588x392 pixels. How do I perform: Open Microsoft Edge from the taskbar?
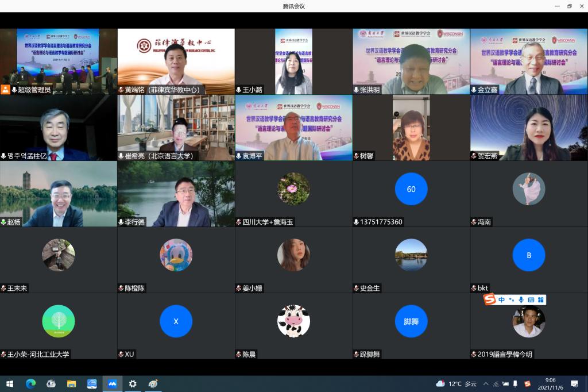coord(30,383)
